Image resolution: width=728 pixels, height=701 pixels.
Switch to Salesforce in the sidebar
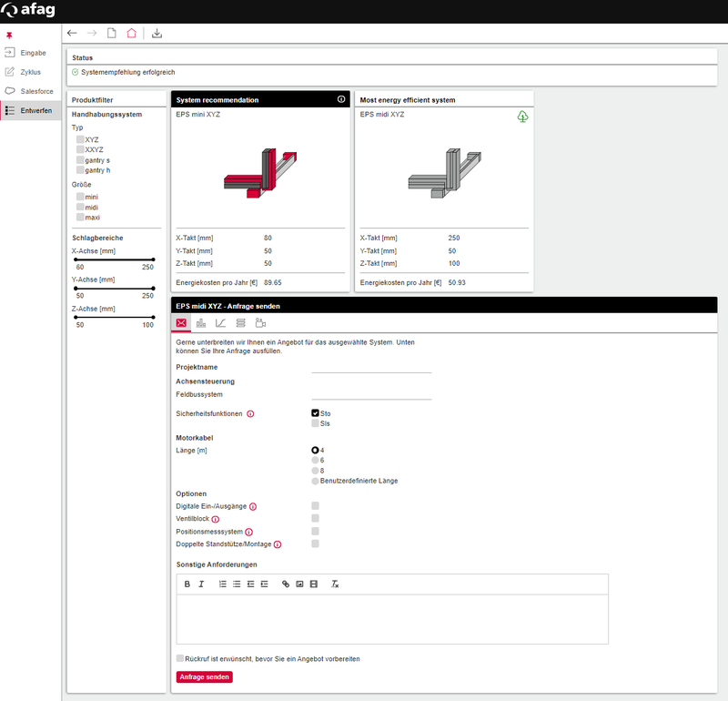(x=33, y=91)
